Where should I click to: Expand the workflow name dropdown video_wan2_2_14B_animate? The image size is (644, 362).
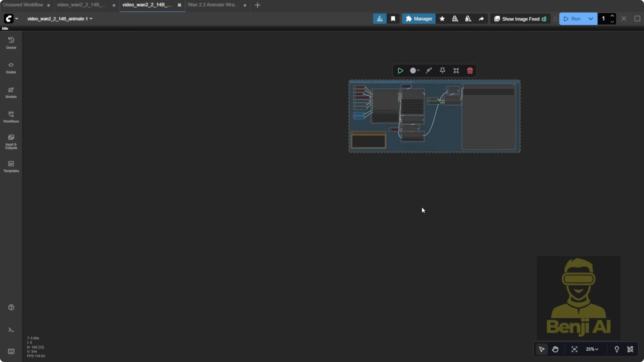(x=91, y=19)
